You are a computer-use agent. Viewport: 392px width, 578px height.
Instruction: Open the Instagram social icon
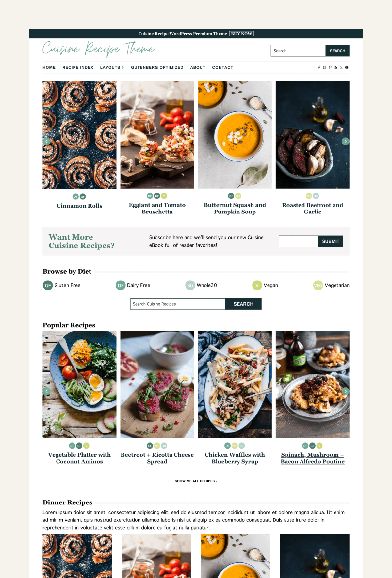(325, 68)
